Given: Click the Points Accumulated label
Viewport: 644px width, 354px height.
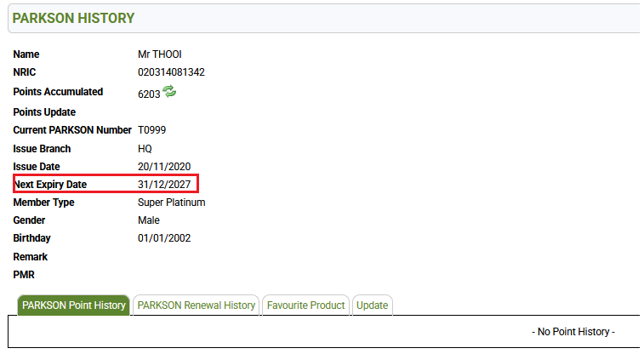Looking at the screenshot, I should click(x=58, y=92).
